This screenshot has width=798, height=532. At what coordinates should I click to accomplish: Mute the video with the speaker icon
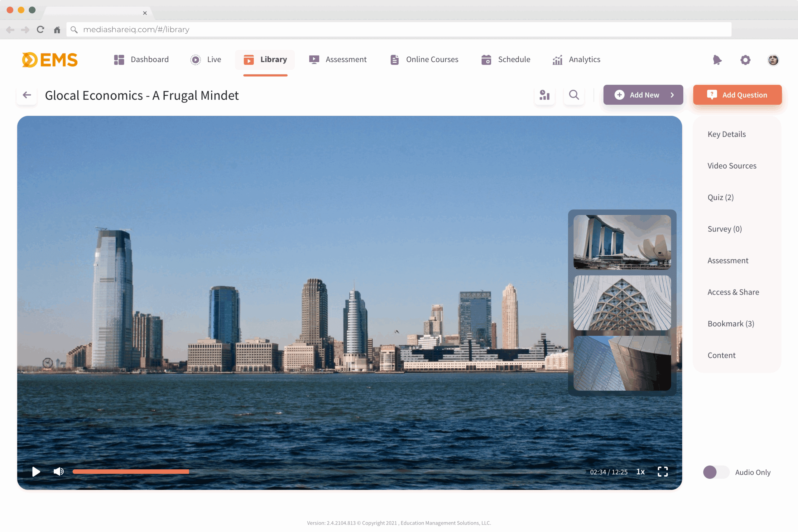58,472
